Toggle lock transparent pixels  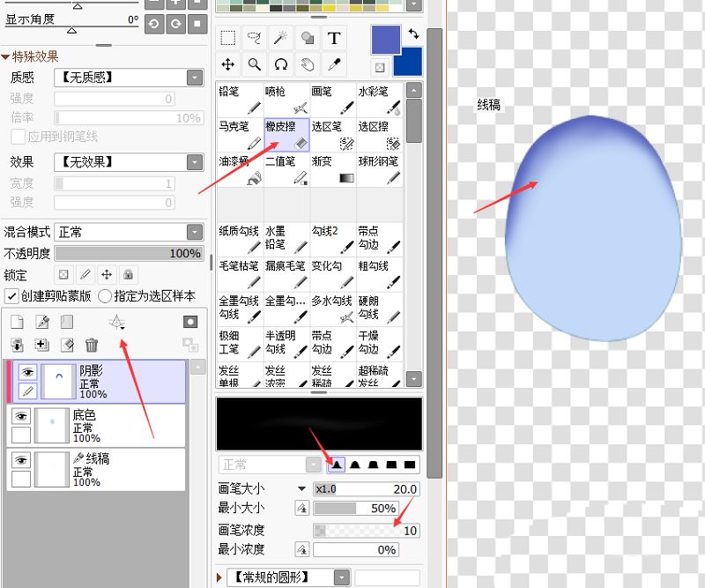click(63, 274)
